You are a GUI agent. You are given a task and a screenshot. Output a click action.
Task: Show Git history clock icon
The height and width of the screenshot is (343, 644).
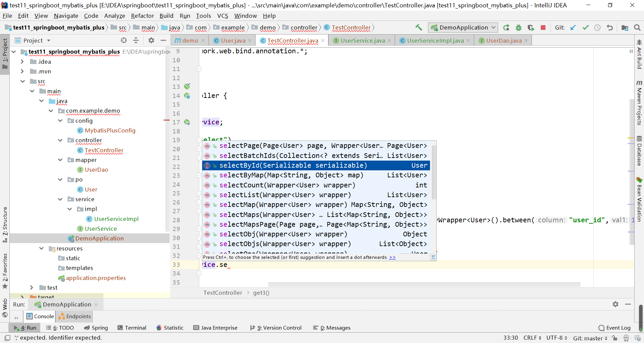click(x=597, y=27)
